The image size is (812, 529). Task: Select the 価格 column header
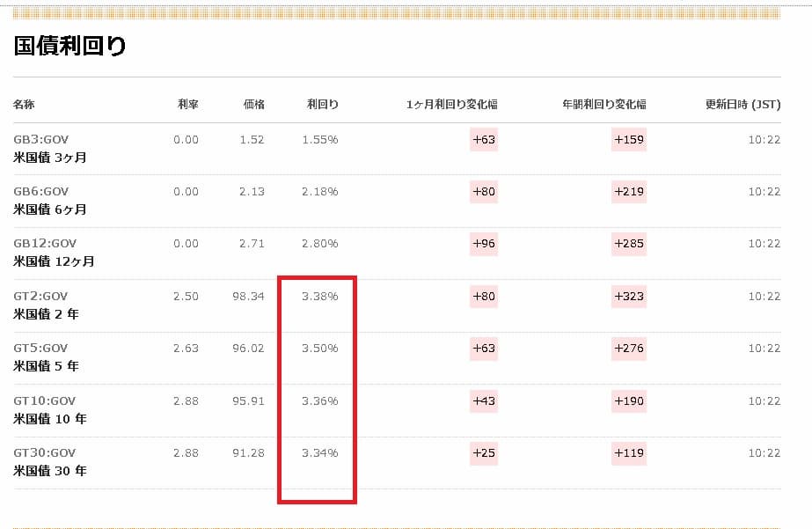pyautogui.click(x=253, y=105)
